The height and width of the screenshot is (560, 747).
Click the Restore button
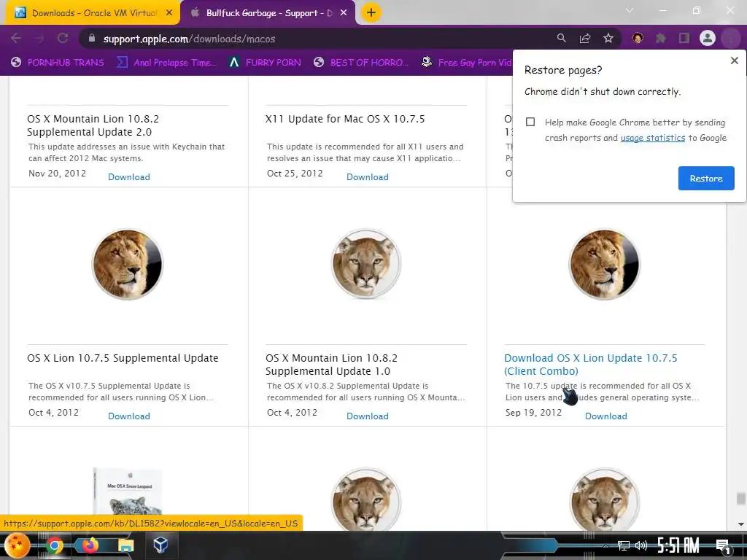tap(706, 178)
